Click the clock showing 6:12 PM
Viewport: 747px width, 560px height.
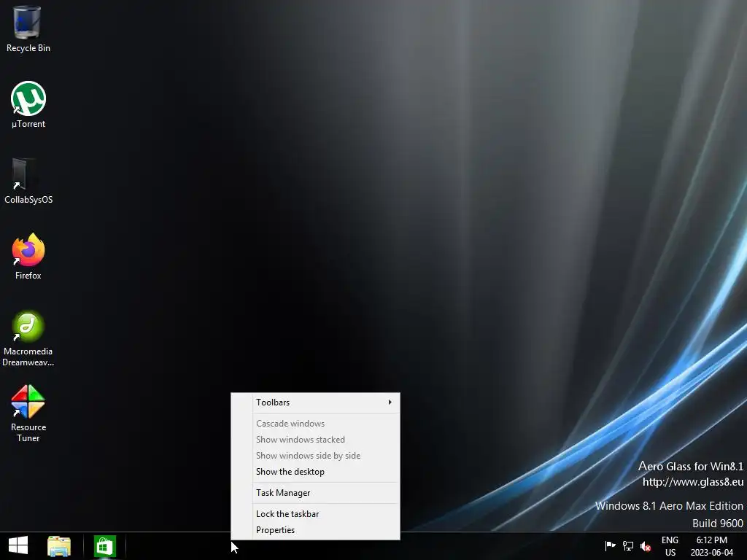coord(712,546)
